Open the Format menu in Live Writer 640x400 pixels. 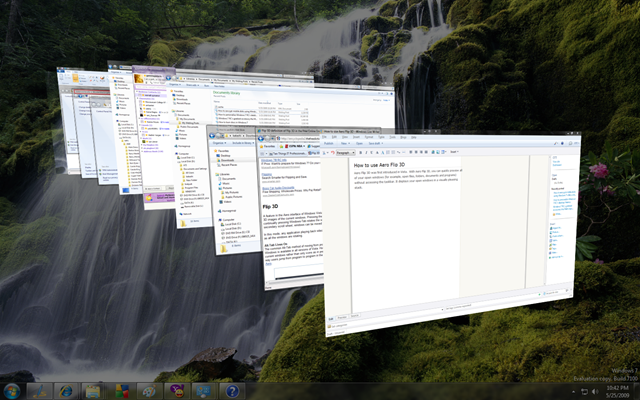pyautogui.click(x=369, y=137)
